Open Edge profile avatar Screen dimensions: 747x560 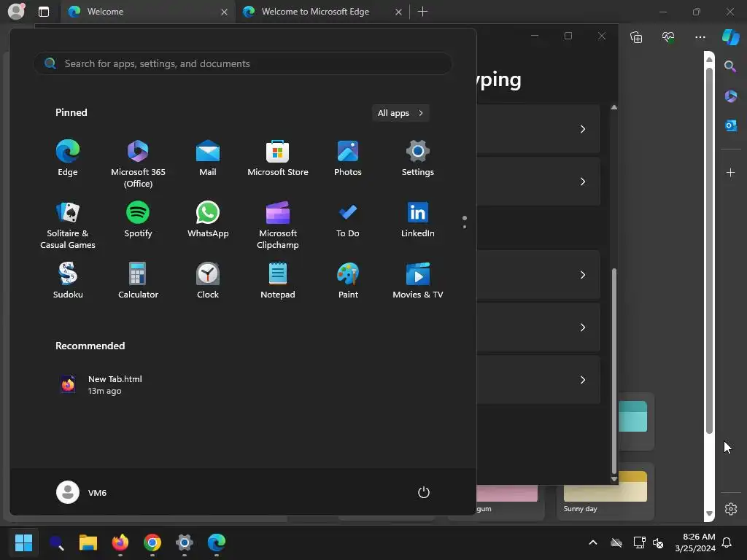point(17,12)
